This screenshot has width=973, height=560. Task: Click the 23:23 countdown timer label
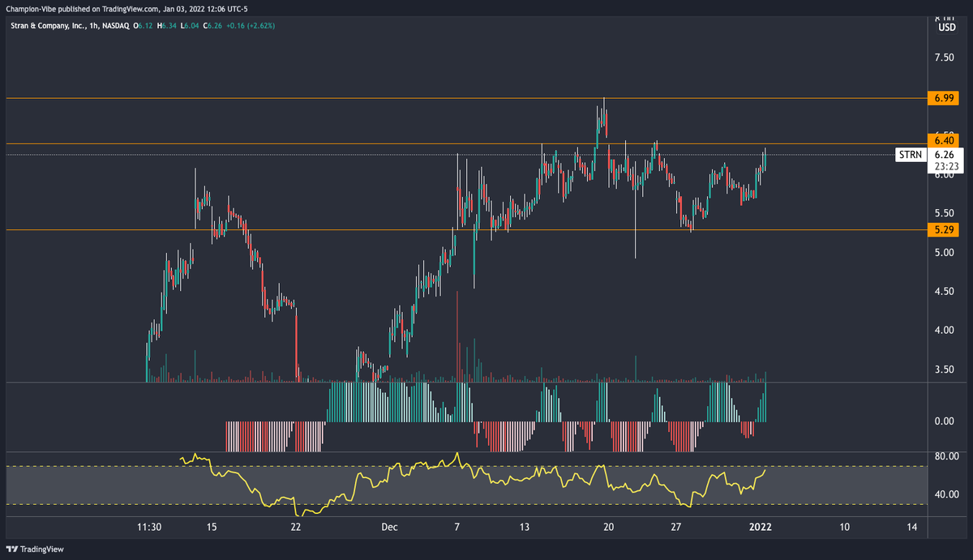click(945, 166)
